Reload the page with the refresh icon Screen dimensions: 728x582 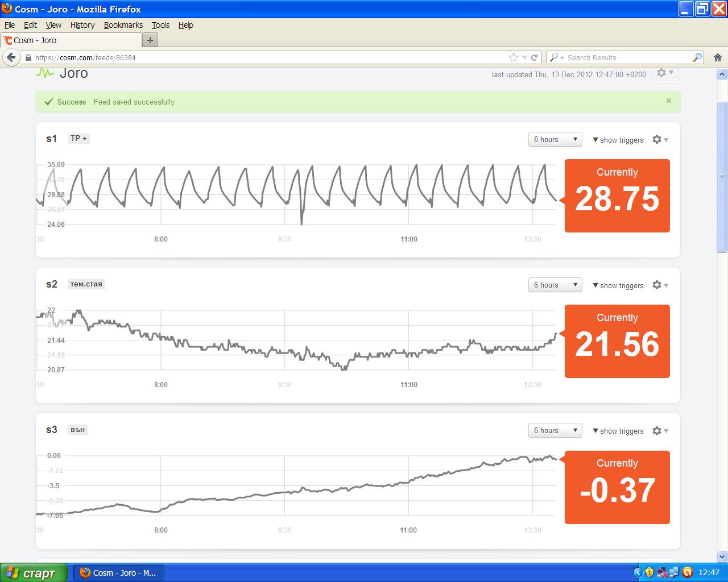[535, 57]
